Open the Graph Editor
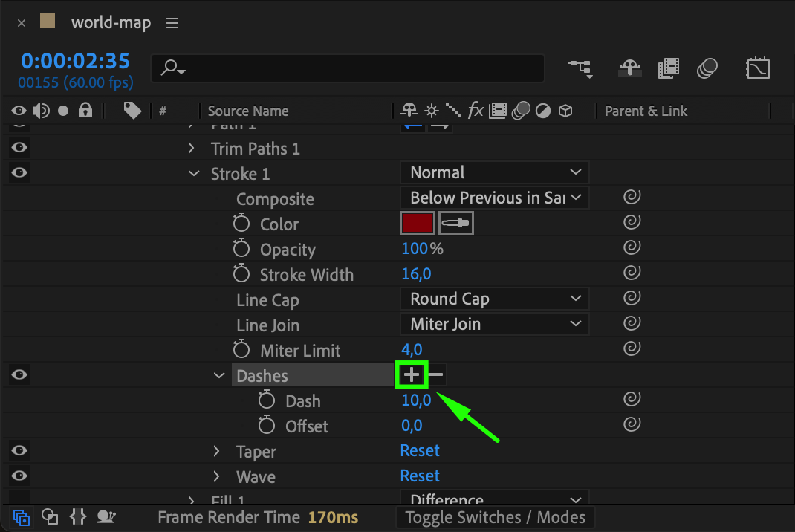The width and height of the screenshot is (795, 532). (757, 68)
